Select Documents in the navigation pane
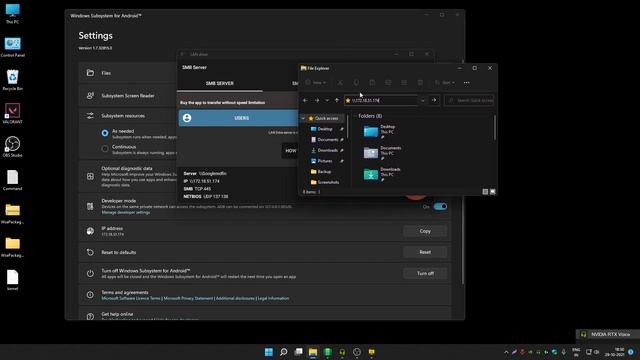This screenshot has height=360, width=640. pos(327,140)
